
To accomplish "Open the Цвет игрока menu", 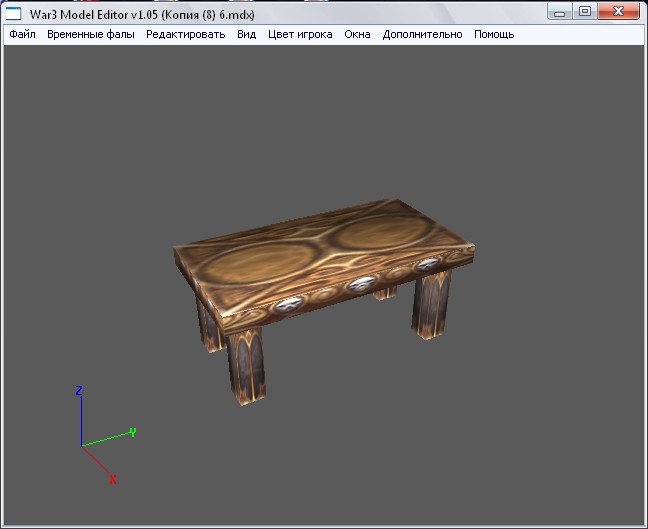I will (x=300, y=34).
